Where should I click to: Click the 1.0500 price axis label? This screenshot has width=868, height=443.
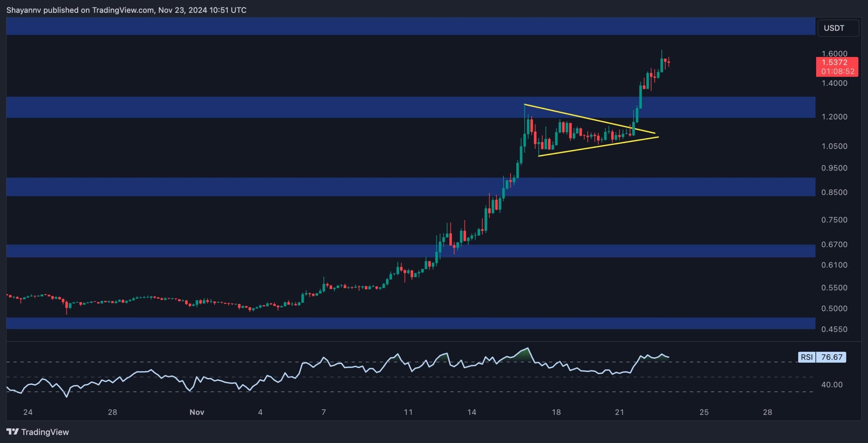click(834, 146)
